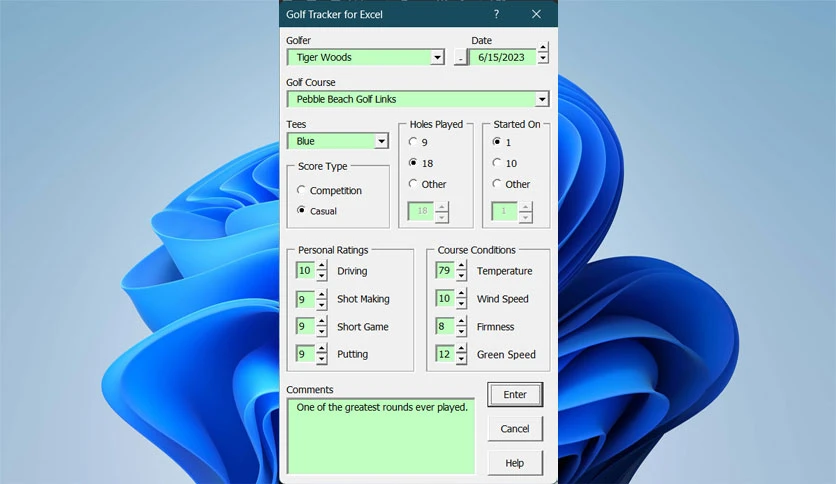Click the Wind Speed value field

[445, 299]
